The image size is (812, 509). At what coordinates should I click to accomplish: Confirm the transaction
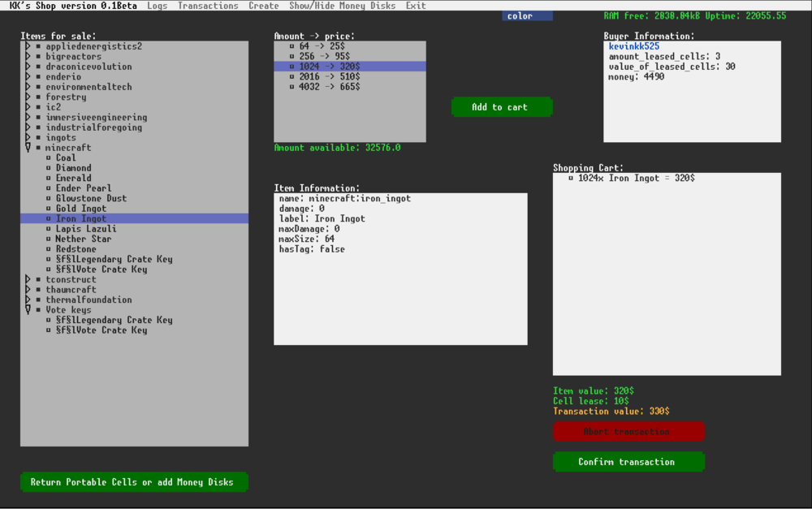click(x=628, y=462)
